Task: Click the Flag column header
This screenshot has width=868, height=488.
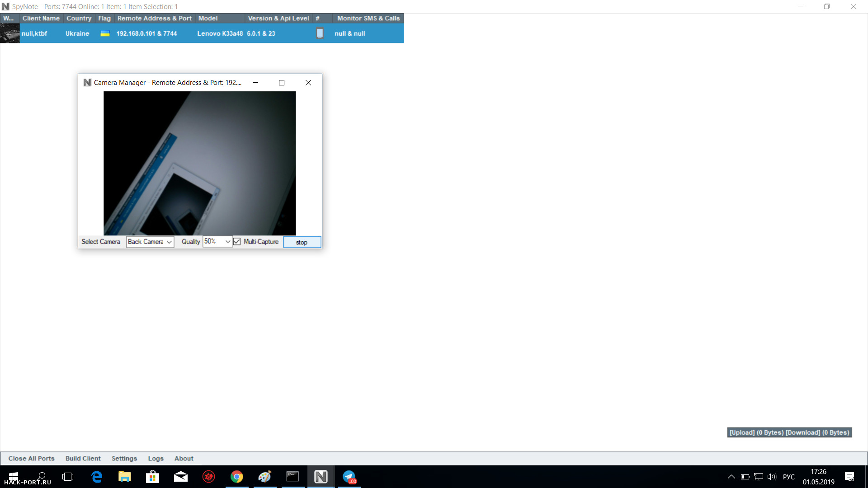Action: pyautogui.click(x=104, y=18)
